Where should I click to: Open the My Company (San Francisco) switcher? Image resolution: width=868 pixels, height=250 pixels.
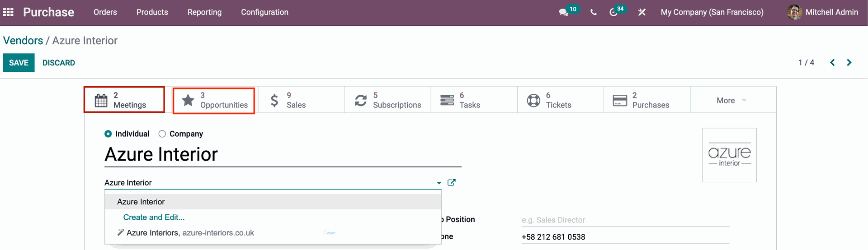pyautogui.click(x=712, y=12)
